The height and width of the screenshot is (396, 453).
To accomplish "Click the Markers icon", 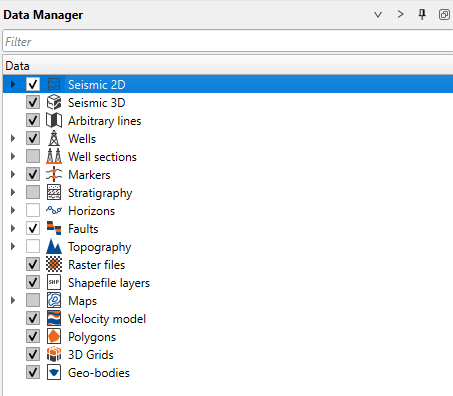I will tap(54, 174).
